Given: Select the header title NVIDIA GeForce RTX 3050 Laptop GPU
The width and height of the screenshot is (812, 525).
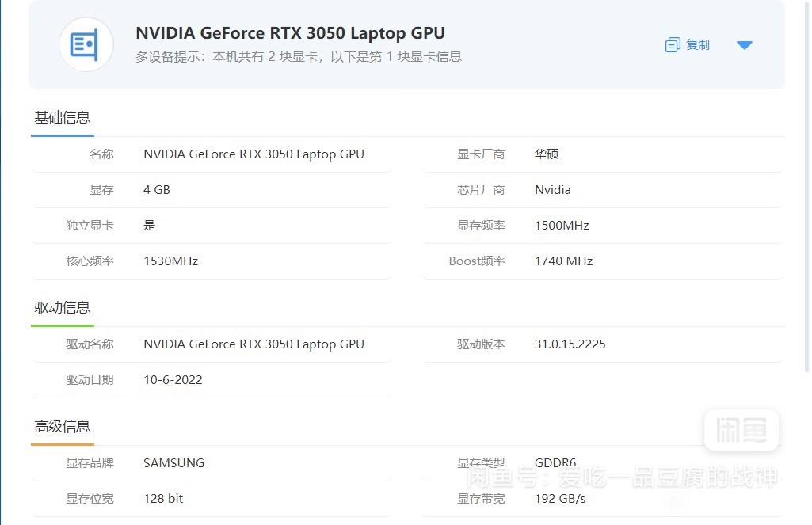Looking at the screenshot, I should point(290,33).
